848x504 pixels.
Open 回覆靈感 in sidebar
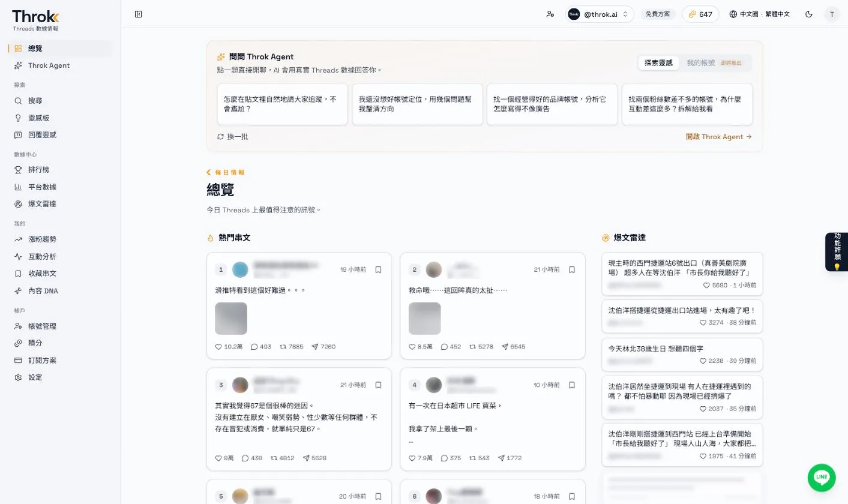[60, 135]
